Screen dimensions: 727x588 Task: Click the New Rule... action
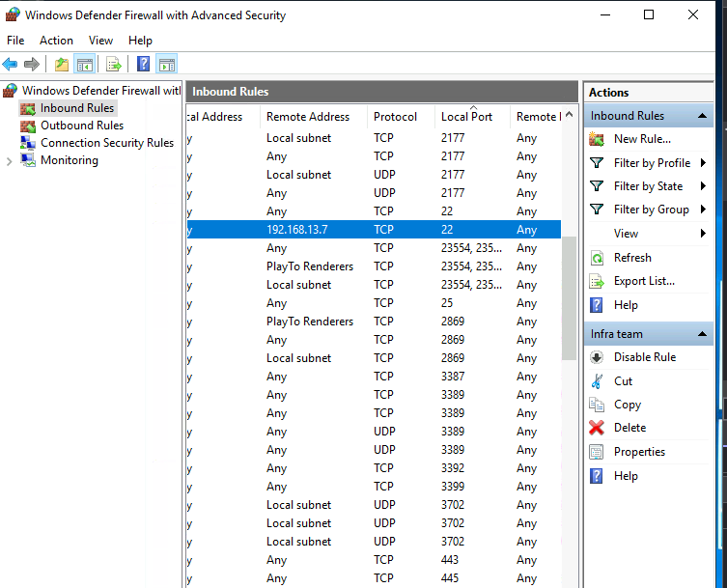642,139
